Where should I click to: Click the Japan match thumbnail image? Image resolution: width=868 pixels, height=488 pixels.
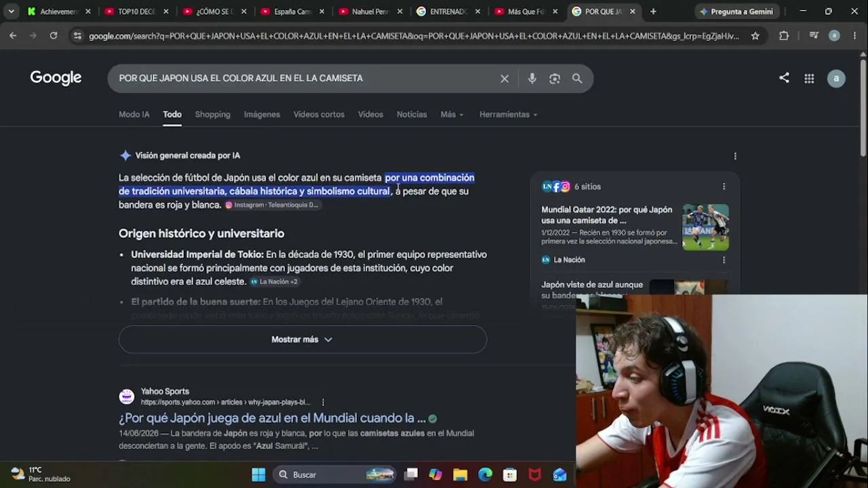705,227
